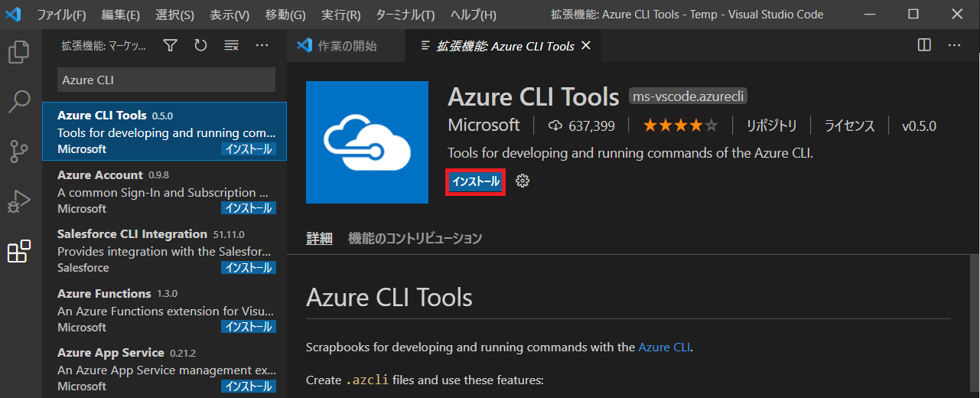Close the Azure CLI Tools extension tab
Viewport: 980px width, 398px height.
click(586, 46)
